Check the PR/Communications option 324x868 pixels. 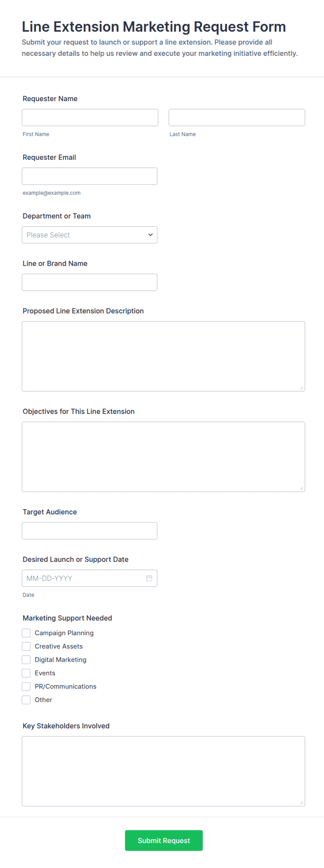(26, 686)
